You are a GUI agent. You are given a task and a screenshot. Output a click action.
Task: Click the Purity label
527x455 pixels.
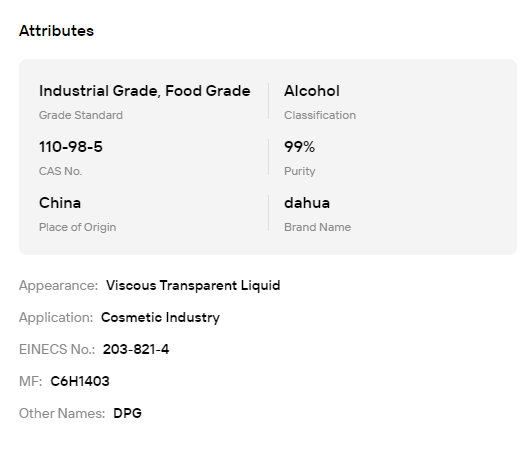(300, 171)
